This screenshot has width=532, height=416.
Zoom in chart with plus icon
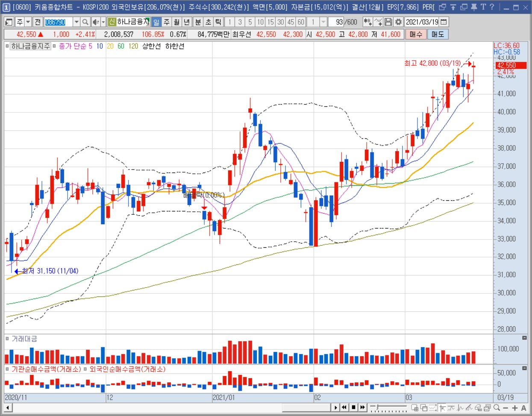pos(515,408)
